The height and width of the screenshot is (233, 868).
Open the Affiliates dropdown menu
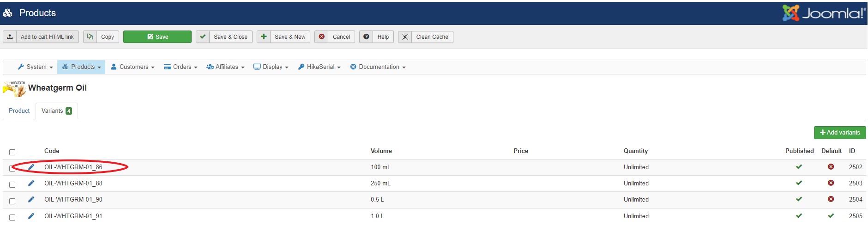pos(225,67)
